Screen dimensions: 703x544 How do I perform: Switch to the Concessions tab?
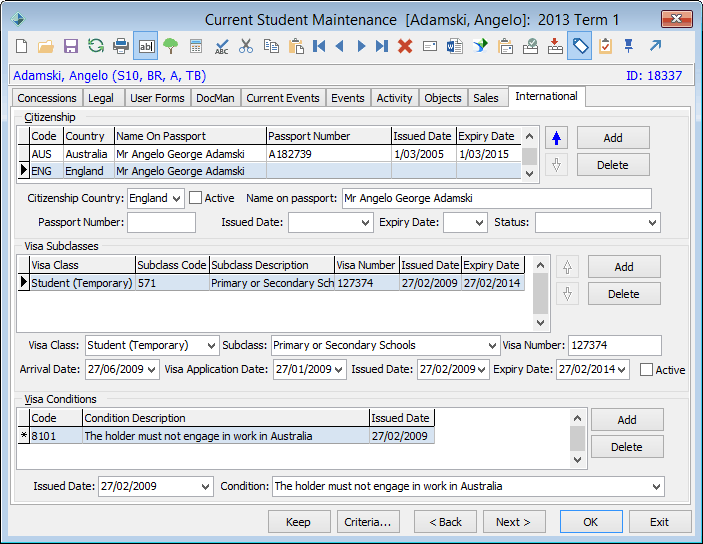click(x=47, y=98)
